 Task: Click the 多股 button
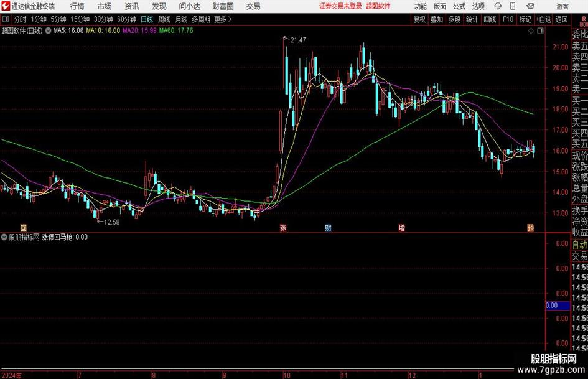[x=454, y=19]
